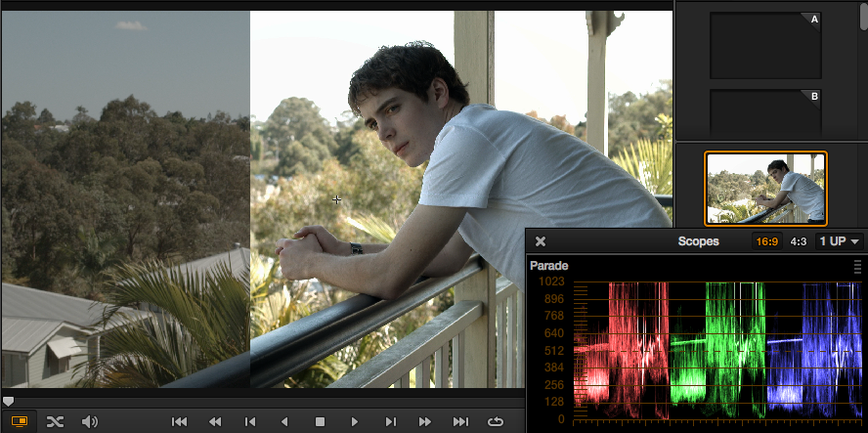Open the Parade scope options menu
The image size is (868, 433).
(857, 266)
